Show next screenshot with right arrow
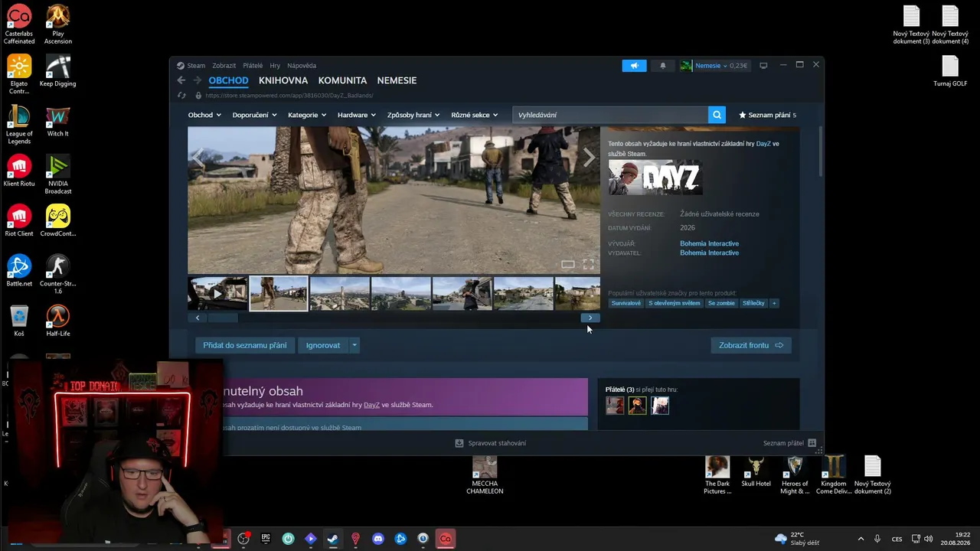 (588, 158)
